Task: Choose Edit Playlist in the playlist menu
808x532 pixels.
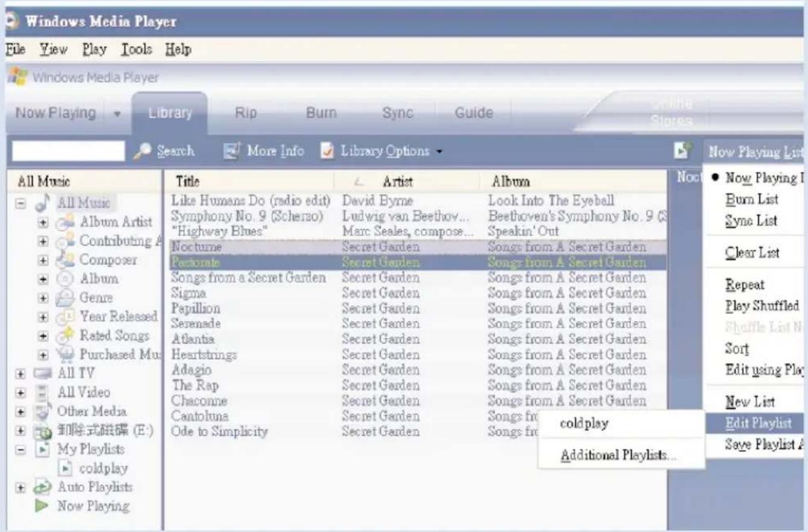Action: pos(757,423)
